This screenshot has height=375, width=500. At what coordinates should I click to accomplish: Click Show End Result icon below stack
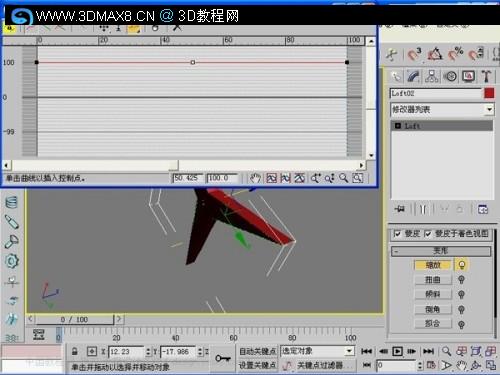423,209
